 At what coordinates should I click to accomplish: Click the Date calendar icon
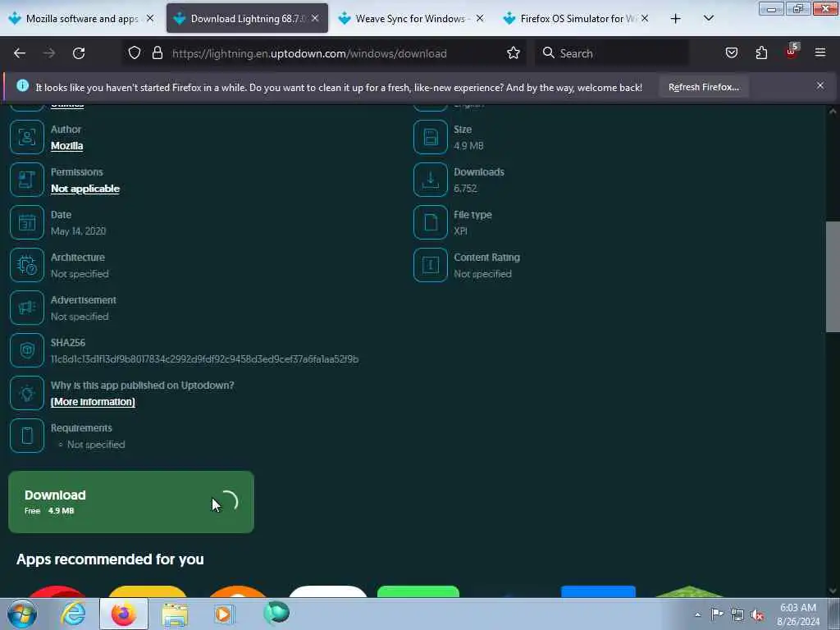click(x=27, y=222)
